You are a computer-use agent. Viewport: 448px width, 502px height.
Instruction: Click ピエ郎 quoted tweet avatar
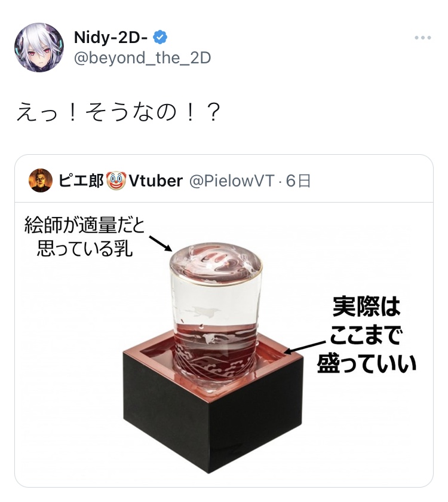coord(41,180)
